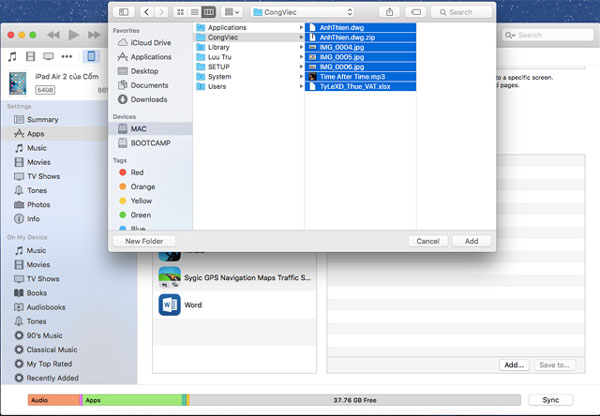
Task: Open the item arrangement dropdown
Action: click(232, 12)
